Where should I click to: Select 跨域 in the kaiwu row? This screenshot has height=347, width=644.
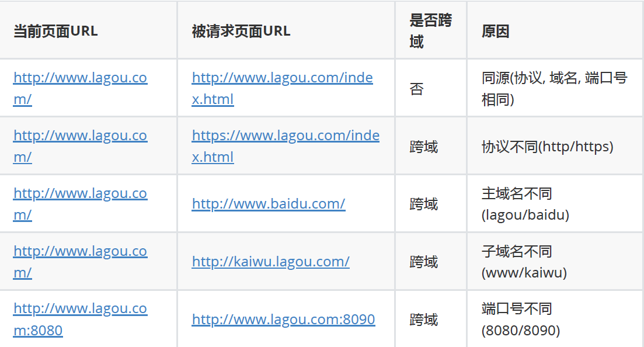(x=424, y=262)
